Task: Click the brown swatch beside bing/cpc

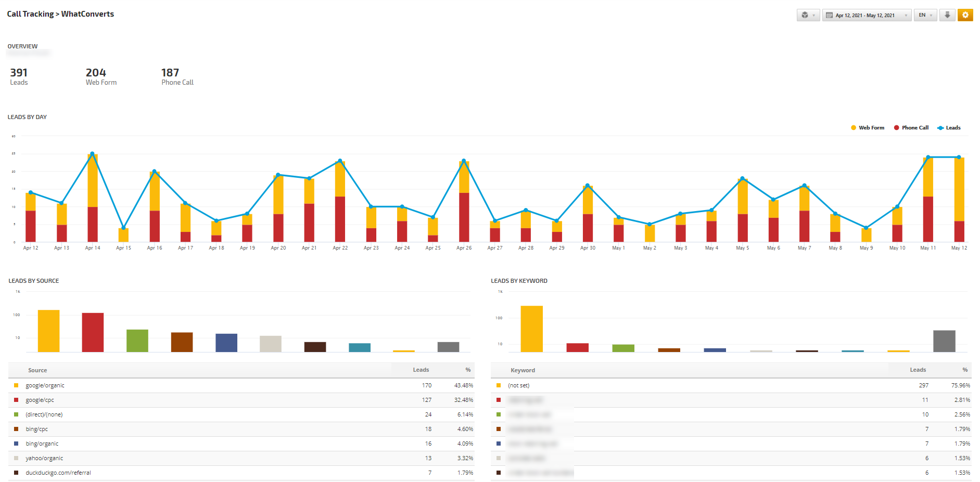Action: coord(16,429)
